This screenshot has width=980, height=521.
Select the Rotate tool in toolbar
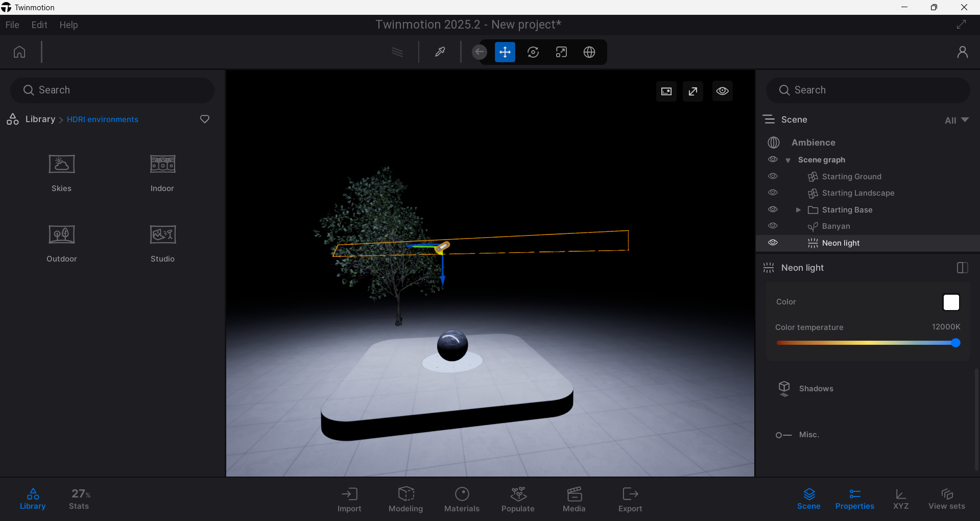tap(533, 52)
